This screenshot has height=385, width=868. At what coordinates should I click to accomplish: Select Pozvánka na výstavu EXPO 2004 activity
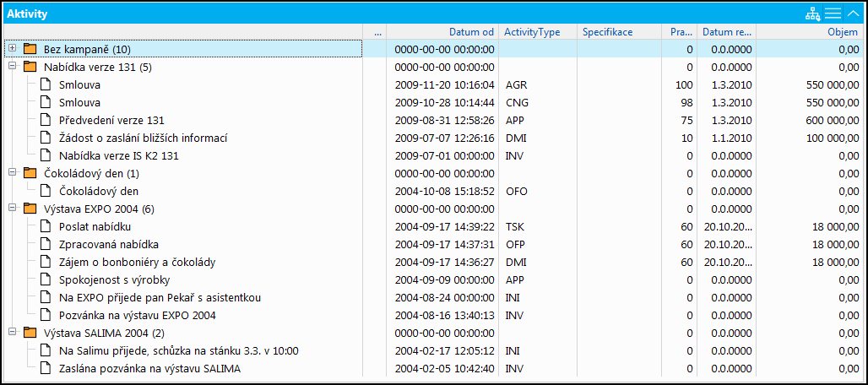[x=433, y=315]
